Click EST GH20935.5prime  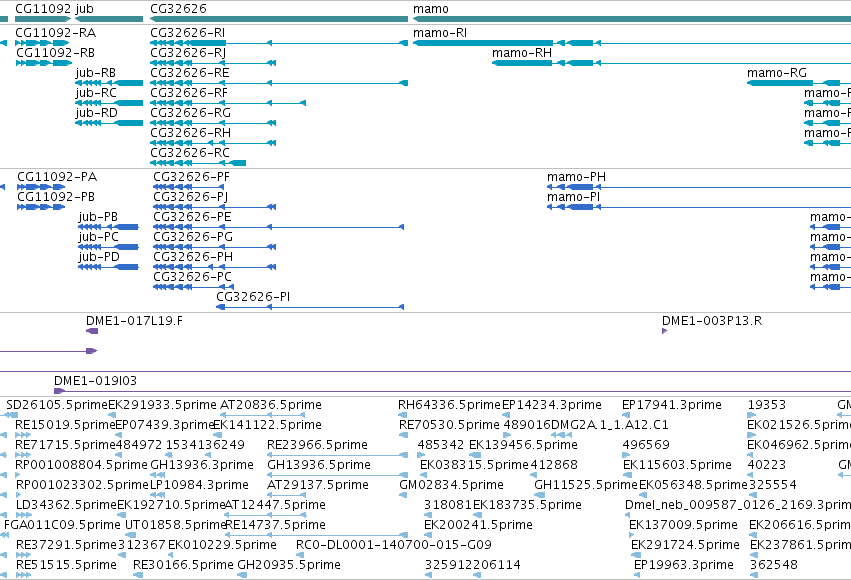click(x=289, y=565)
